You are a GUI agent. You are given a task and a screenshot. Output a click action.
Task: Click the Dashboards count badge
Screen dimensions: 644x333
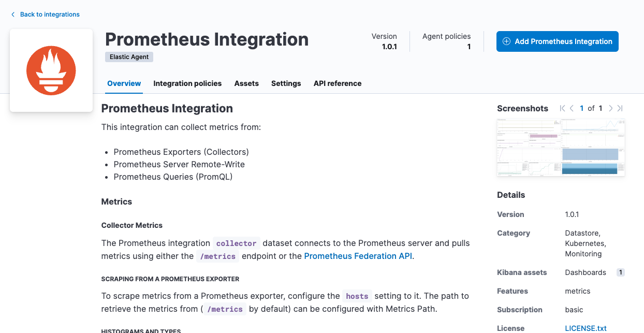pyautogui.click(x=620, y=272)
